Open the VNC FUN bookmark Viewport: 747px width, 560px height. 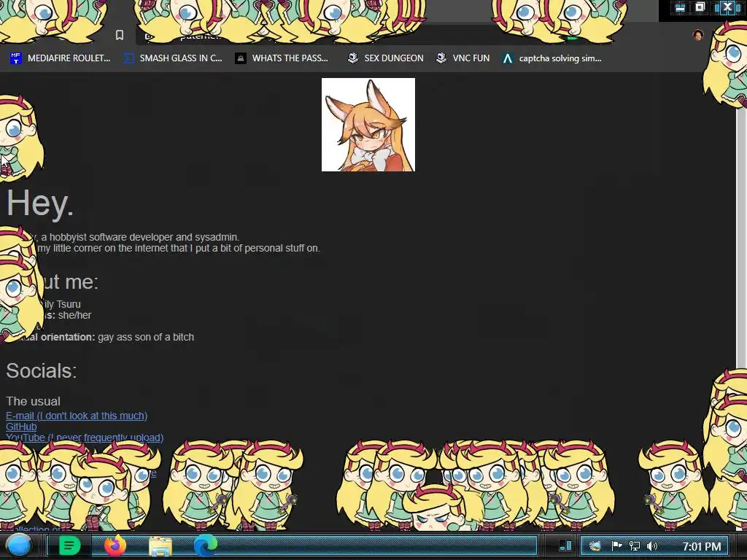coord(462,58)
